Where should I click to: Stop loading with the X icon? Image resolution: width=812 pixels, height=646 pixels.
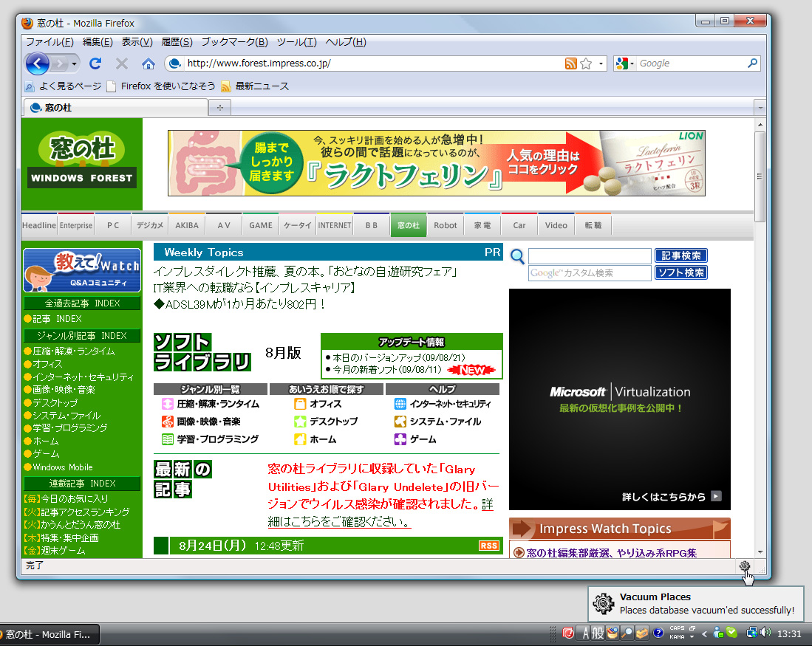[x=122, y=63]
